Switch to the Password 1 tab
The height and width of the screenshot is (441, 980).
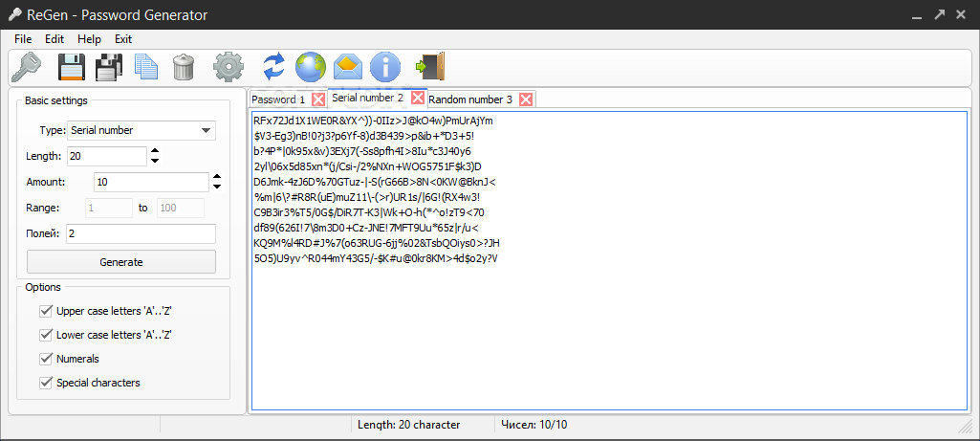(x=278, y=99)
